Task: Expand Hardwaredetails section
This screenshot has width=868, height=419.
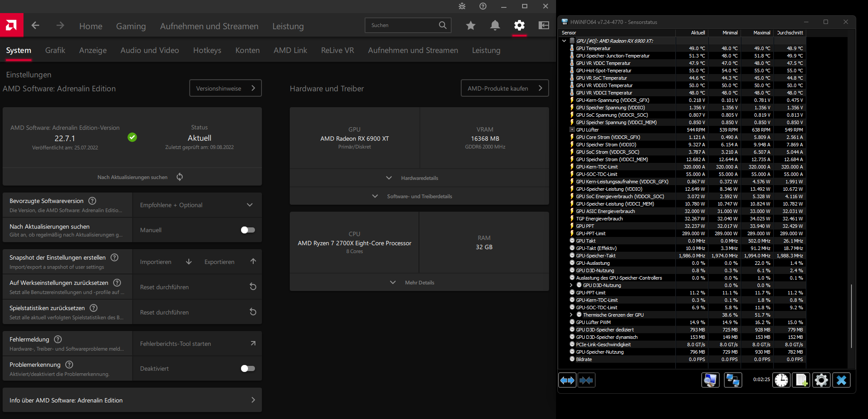Action: (419, 178)
